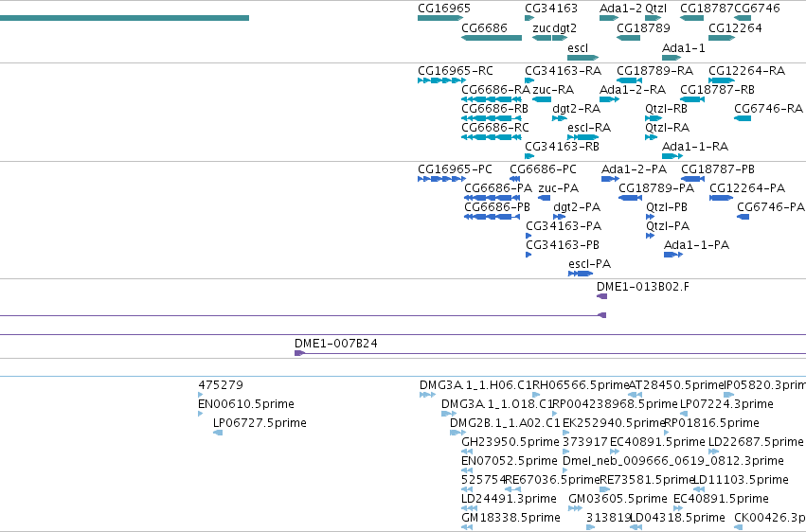806x532 pixels.
Task: Click the LP06727.5prime EST label
Action: click(260, 423)
